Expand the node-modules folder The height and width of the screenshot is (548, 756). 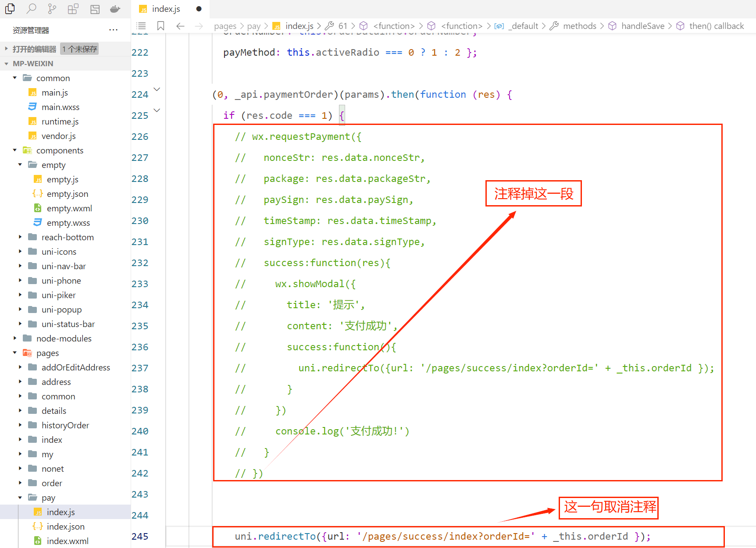point(64,338)
